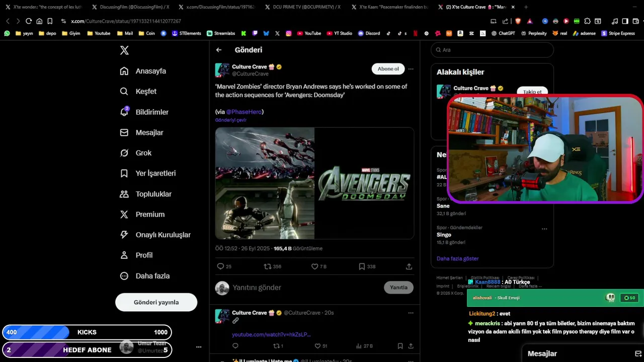Open Onaylı Kuruluşlar page
644x362 pixels.
pos(155,235)
